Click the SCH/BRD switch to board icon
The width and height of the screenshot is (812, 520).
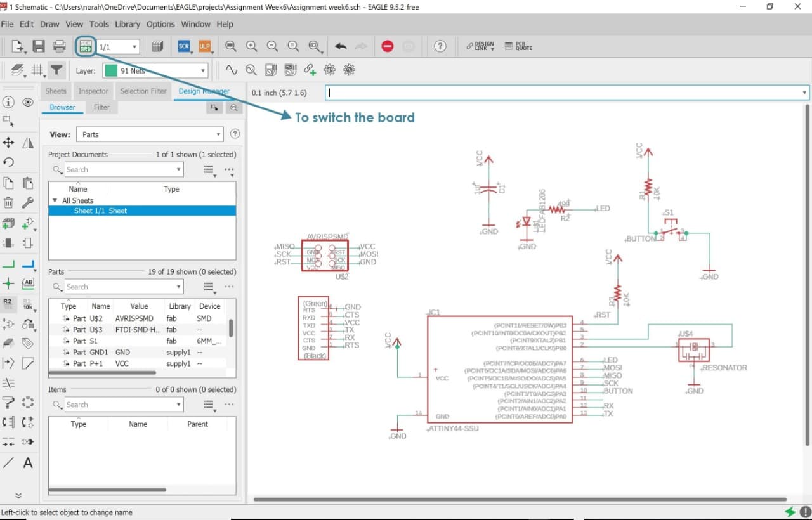coord(86,46)
